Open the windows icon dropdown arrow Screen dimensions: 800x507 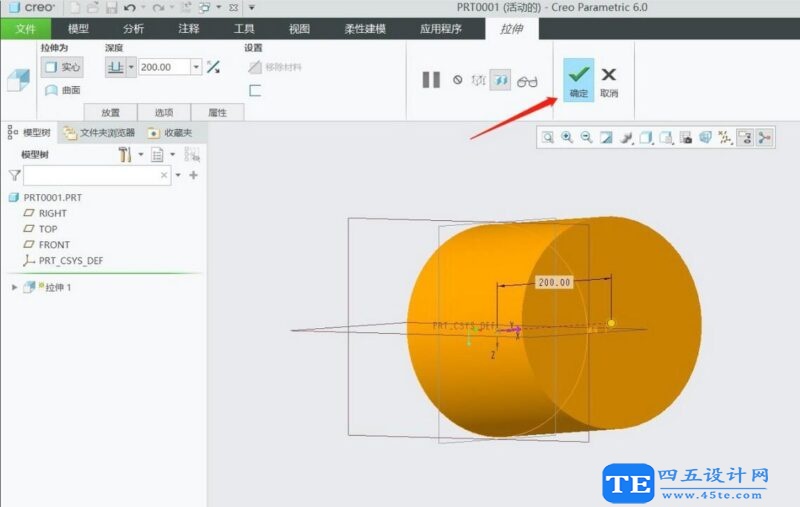click(x=219, y=8)
